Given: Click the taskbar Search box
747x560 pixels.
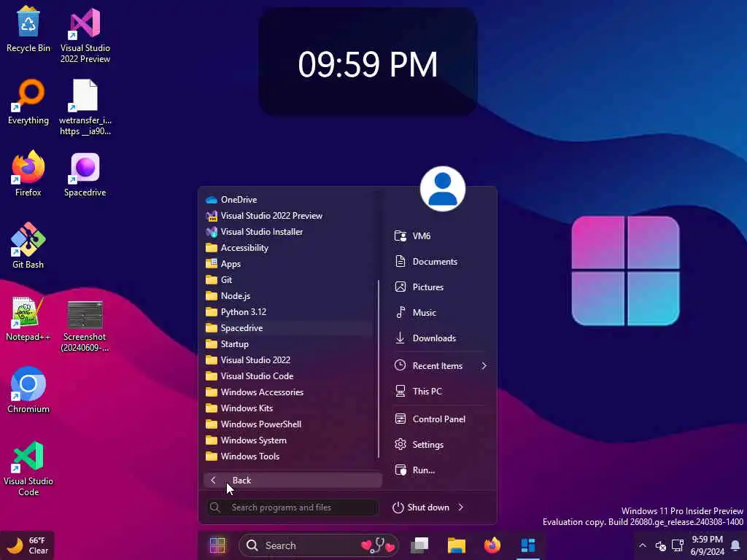Looking at the screenshot, I should pyautogui.click(x=318, y=545).
